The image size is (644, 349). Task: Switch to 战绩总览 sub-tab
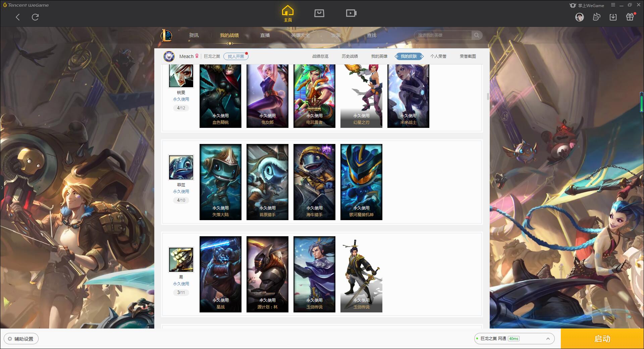coord(320,56)
